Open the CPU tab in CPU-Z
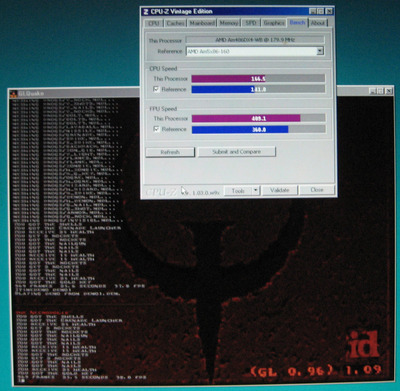This screenshot has width=400, height=391. [x=154, y=23]
